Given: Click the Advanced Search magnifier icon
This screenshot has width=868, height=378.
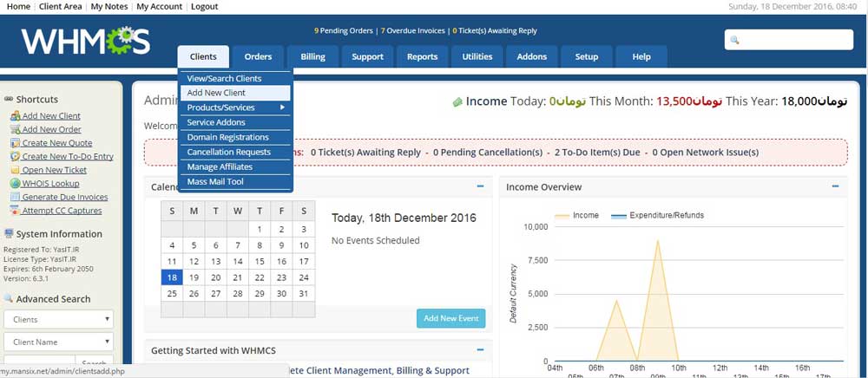Looking at the screenshot, I should click(9, 298).
